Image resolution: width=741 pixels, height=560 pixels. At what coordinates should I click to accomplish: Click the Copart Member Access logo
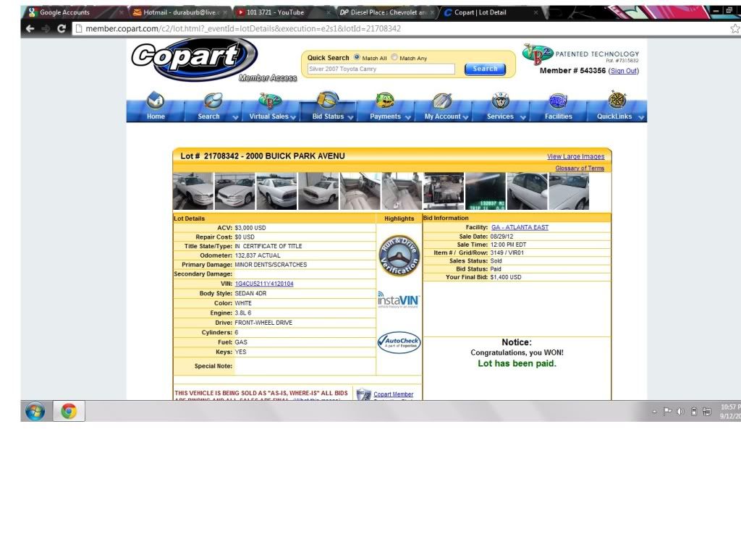coord(213,61)
